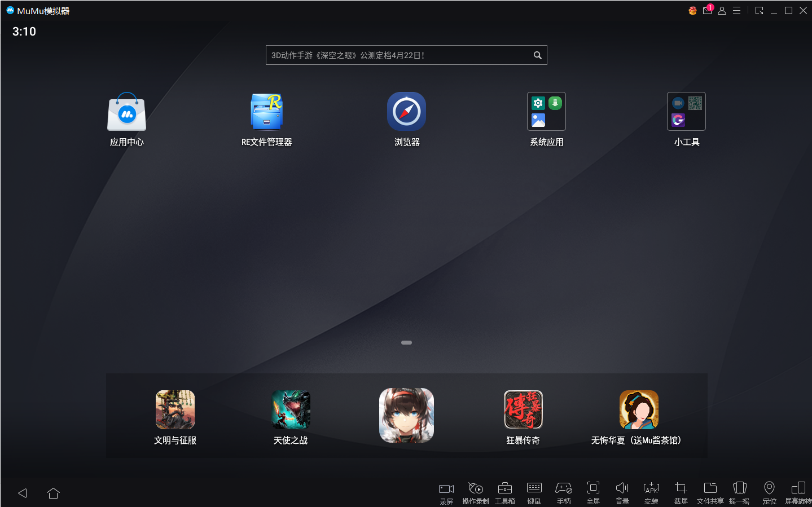Start screen recording with 录屏
Screen dimensions: 812x507
tap(446, 493)
